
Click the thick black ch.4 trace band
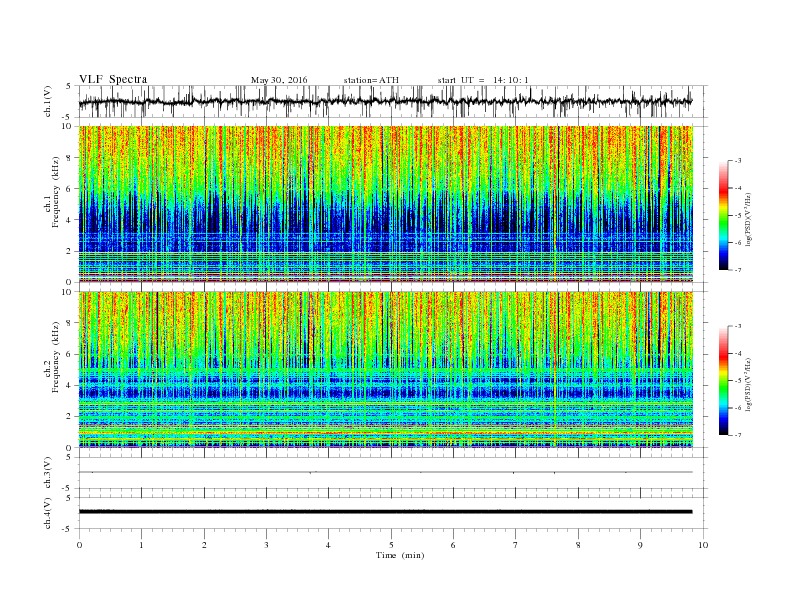[386, 512]
